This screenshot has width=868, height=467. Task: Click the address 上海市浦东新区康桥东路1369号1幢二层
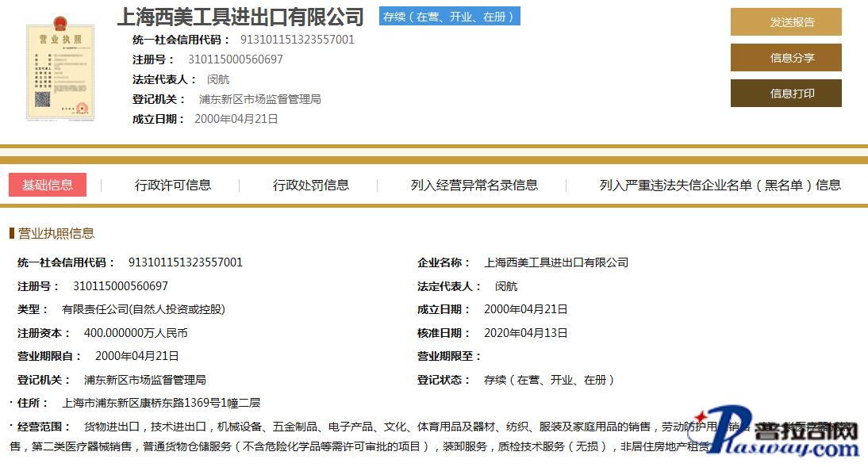tap(161, 403)
